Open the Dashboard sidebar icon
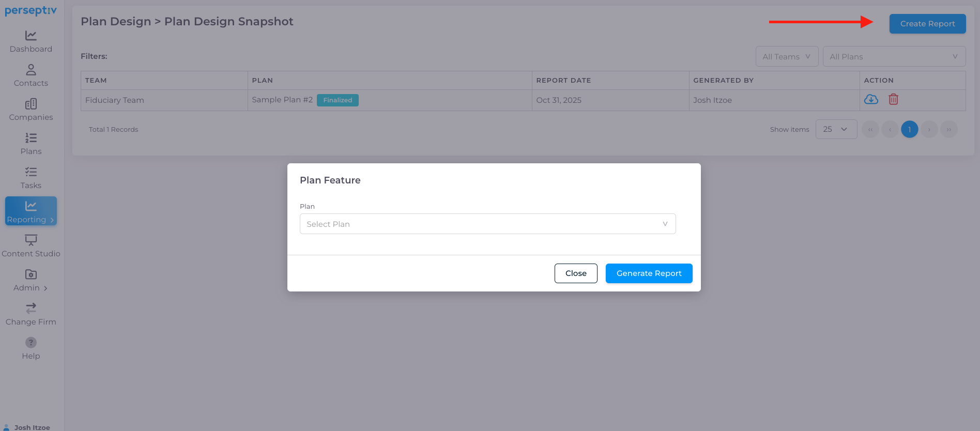The image size is (980, 431). [31, 36]
